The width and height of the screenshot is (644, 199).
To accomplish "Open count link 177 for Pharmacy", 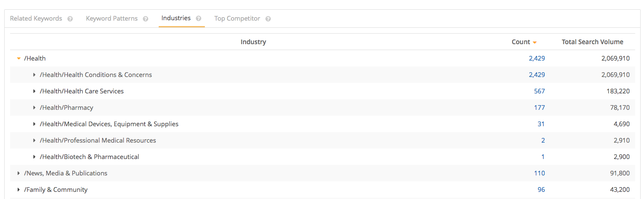I will click(x=539, y=108).
